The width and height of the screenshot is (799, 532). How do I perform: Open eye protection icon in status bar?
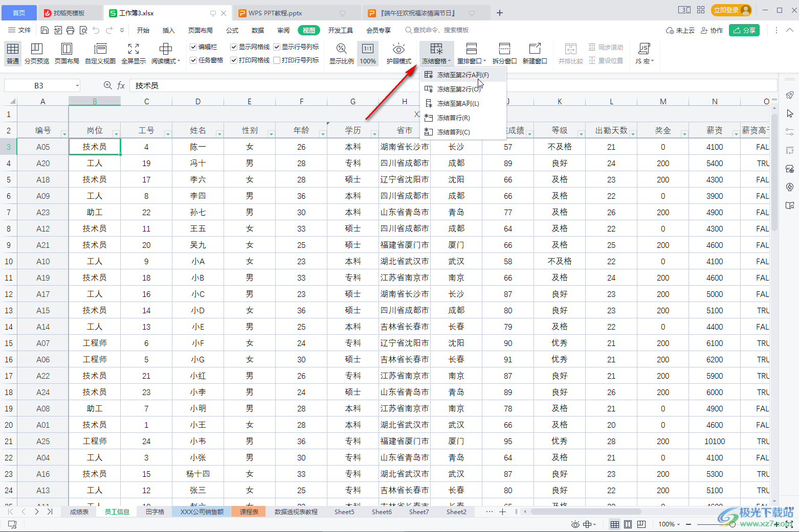(x=575, y=524)
